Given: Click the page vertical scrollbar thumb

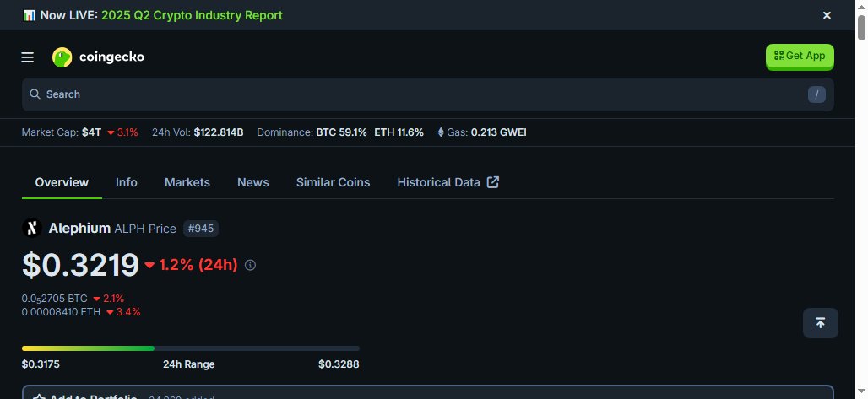Looking at the screenshot, I should (x=861, y=28).
